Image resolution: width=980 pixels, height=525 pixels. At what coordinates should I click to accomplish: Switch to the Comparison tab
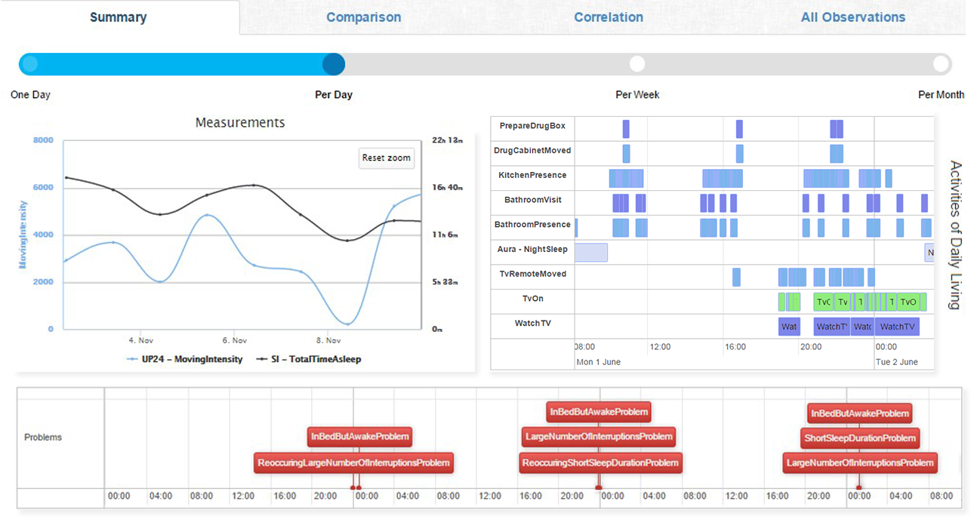[x=363, y=17]
